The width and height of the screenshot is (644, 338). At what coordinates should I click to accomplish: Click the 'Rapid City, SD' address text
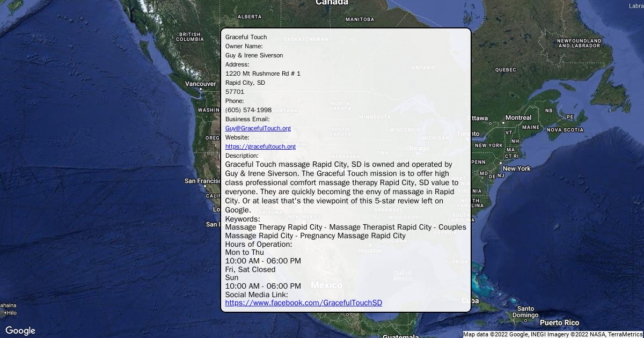(x=245, y=83)
